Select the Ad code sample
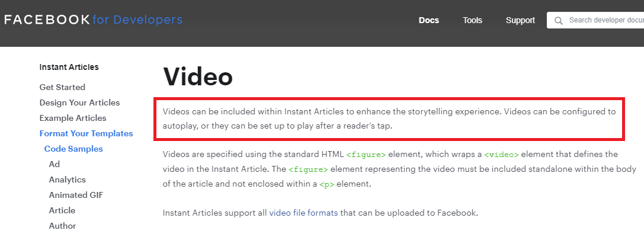 click(x=55, y=164)
